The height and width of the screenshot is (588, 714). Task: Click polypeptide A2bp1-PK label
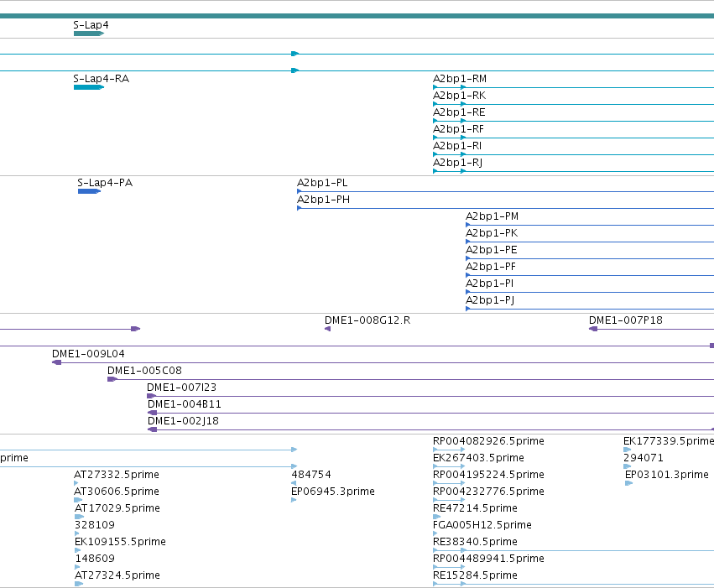[492, 233]
